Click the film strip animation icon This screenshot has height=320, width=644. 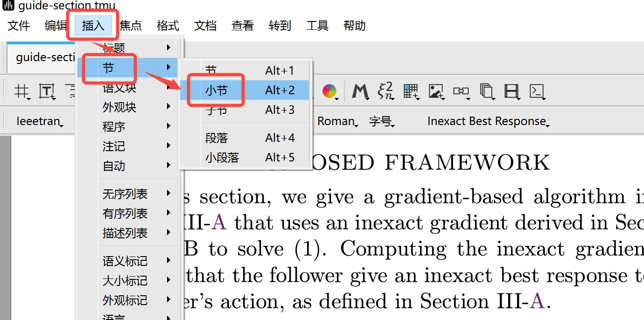pos(512,91)
